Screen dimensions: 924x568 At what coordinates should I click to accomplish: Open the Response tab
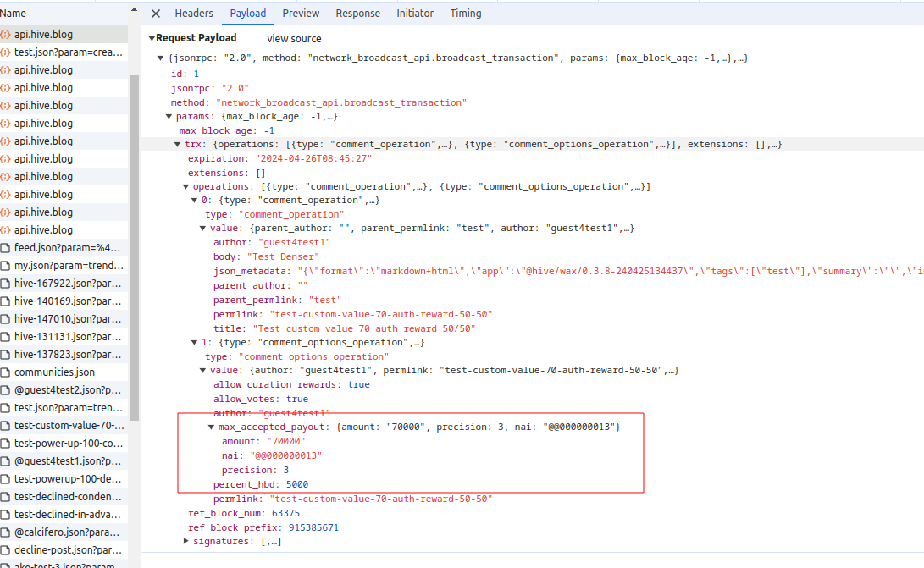pos(357,14)
